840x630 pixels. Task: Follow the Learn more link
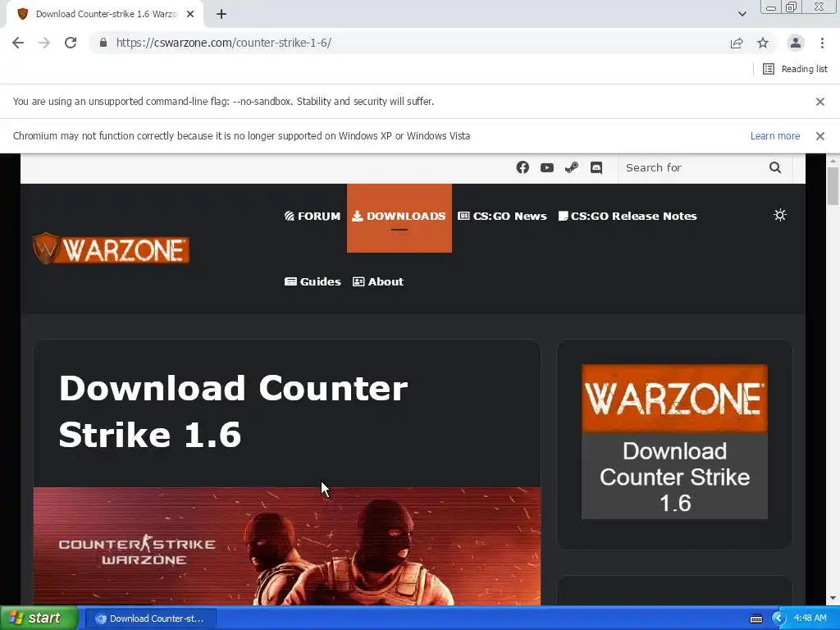(774, 136)
